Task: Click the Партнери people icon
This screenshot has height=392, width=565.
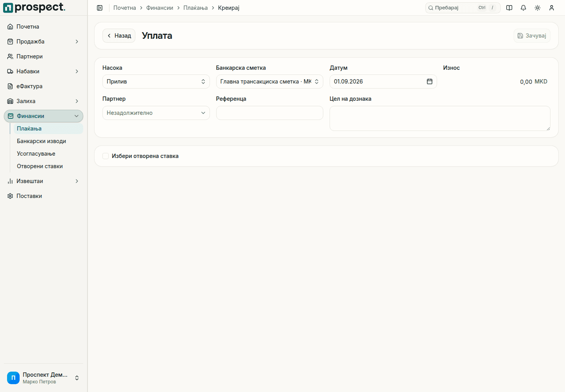Action: coord(10,56)
